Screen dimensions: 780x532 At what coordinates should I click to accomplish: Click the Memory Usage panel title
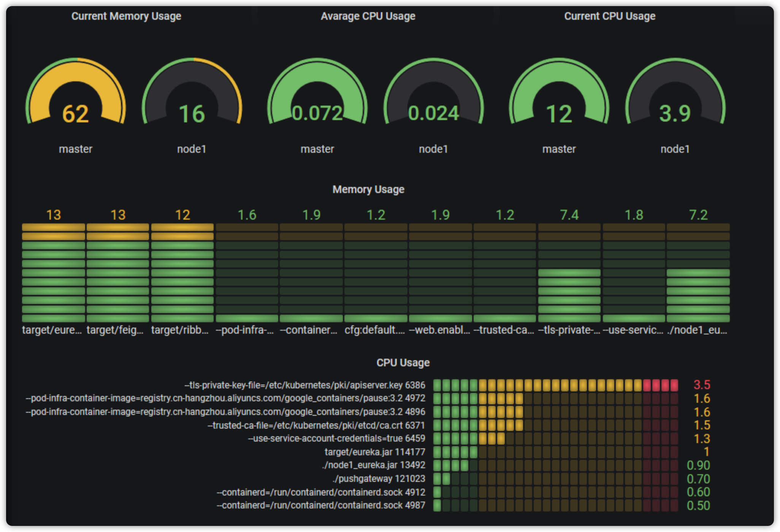click(x=368, y=189)
